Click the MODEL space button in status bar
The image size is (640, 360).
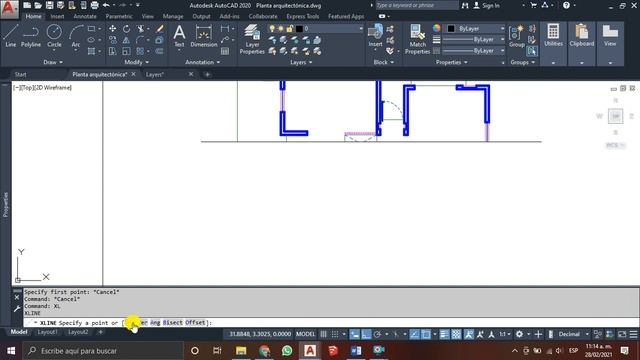pyautogui.click(x=305, y=334)
